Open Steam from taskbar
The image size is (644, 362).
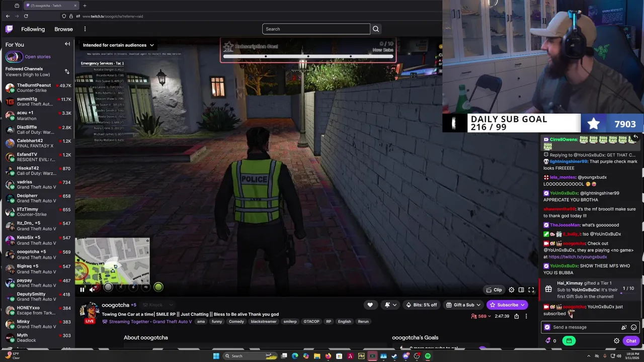[x=394, y=356]
